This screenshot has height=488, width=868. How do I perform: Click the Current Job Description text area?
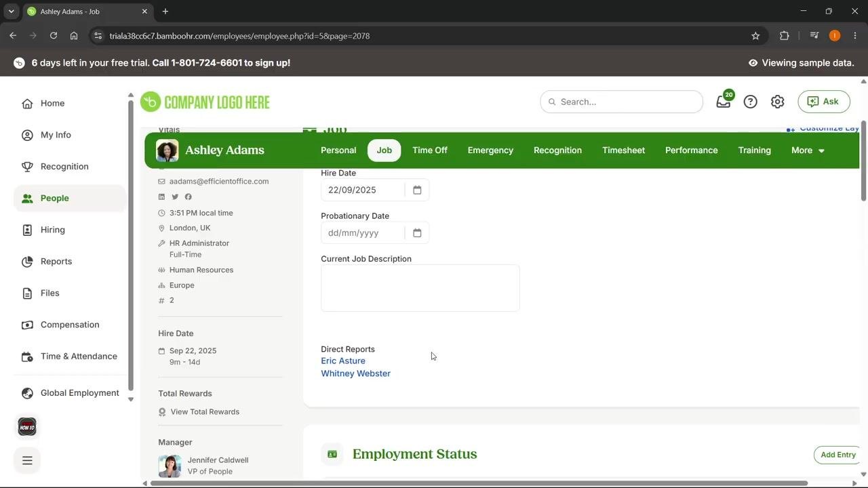click(x=420, y=288)
